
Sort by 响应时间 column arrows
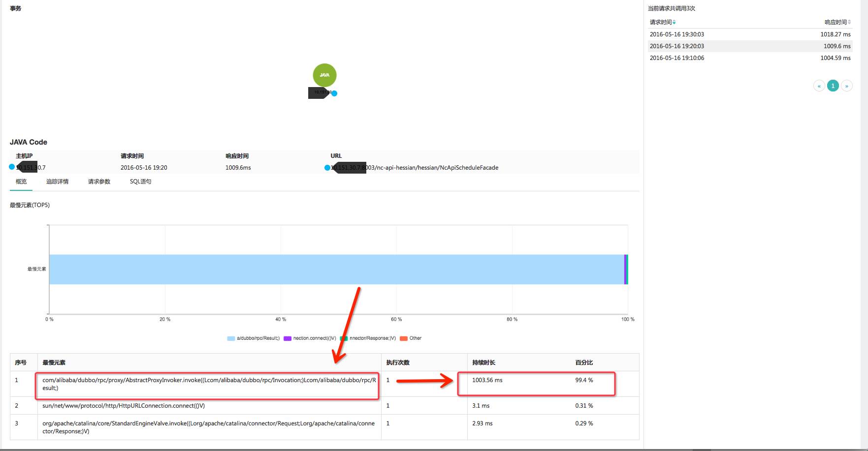pos(849,22)
